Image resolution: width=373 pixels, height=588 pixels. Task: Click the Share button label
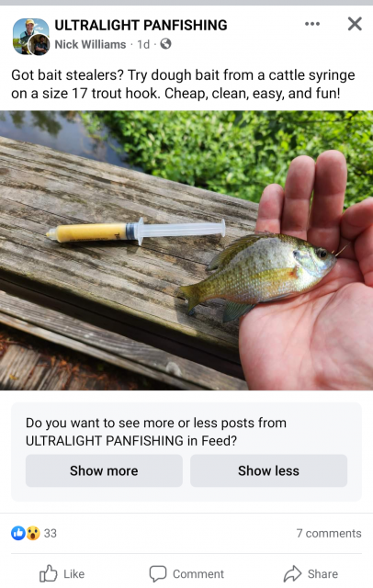tap(322, 573)
